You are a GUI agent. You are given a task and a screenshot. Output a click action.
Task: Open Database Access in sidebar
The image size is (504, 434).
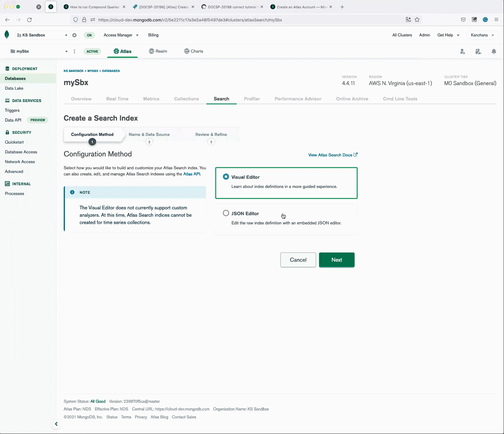click(x=21, y=152)
